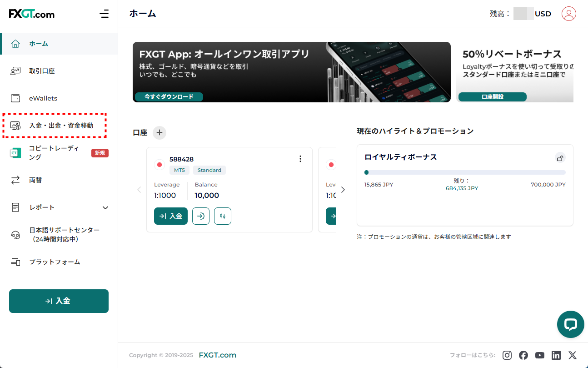Image resolution: width=588 pixels, height=368 pixels.
Task: Open the FXGT.com footer link
Action: 218,355
